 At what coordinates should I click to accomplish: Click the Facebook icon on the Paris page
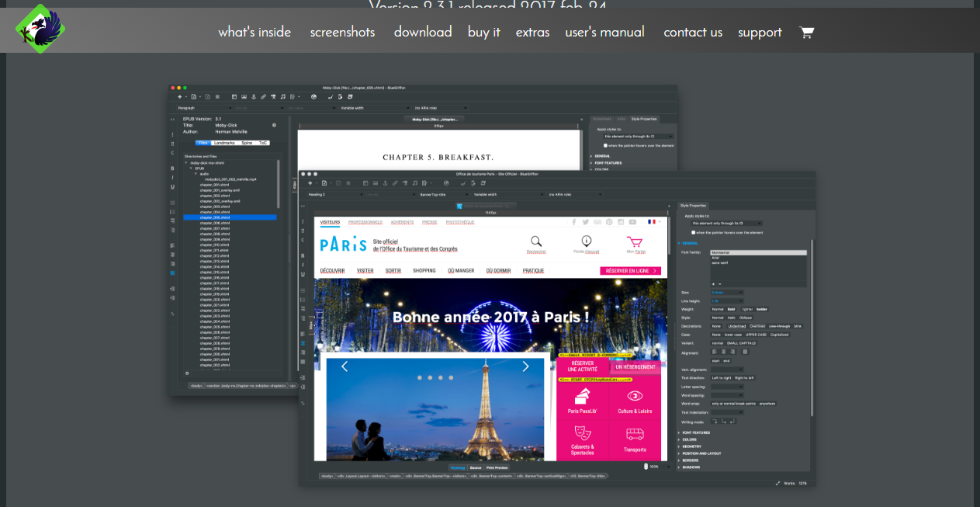(574, 222)
